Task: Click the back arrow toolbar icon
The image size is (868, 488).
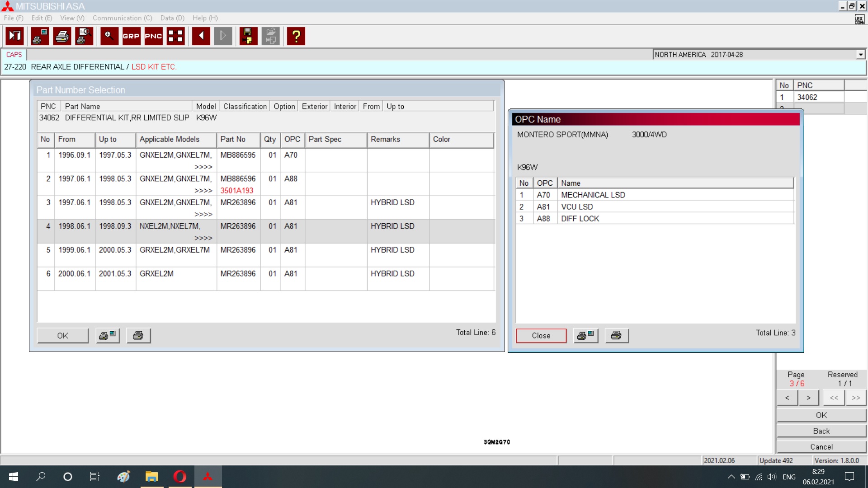Action: [x=201, y=36]
